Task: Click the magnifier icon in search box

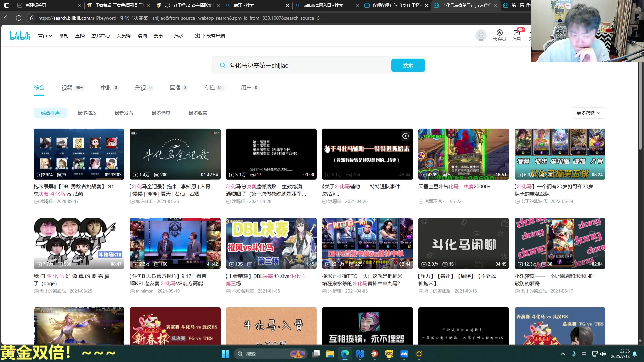Action: [x=222, y=65]
